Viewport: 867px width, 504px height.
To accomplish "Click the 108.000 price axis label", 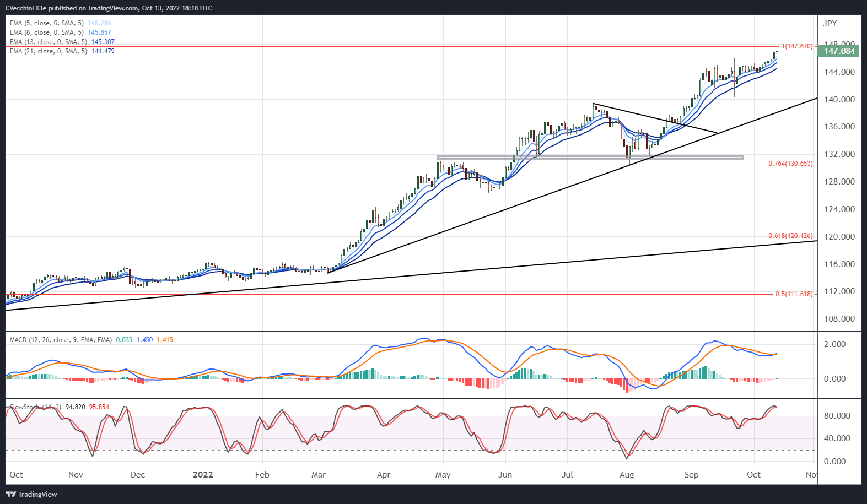I will (x=839, y=319).
